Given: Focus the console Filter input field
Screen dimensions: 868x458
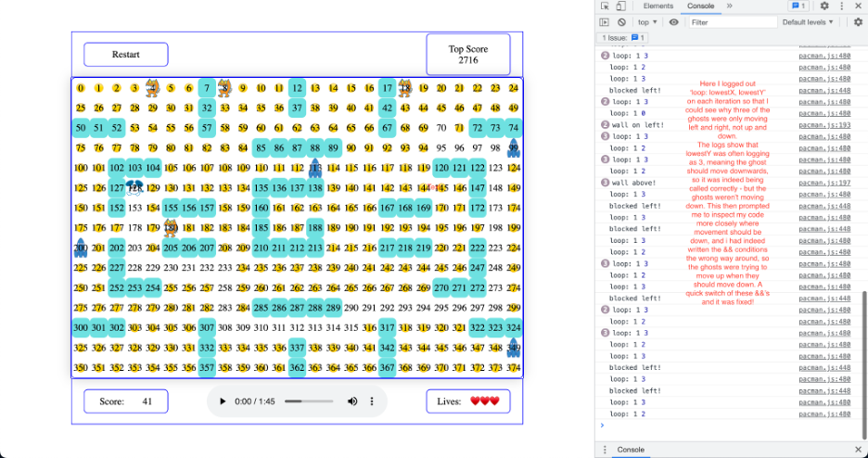Looking at the screenshot, I should click(x=733, y=22).
